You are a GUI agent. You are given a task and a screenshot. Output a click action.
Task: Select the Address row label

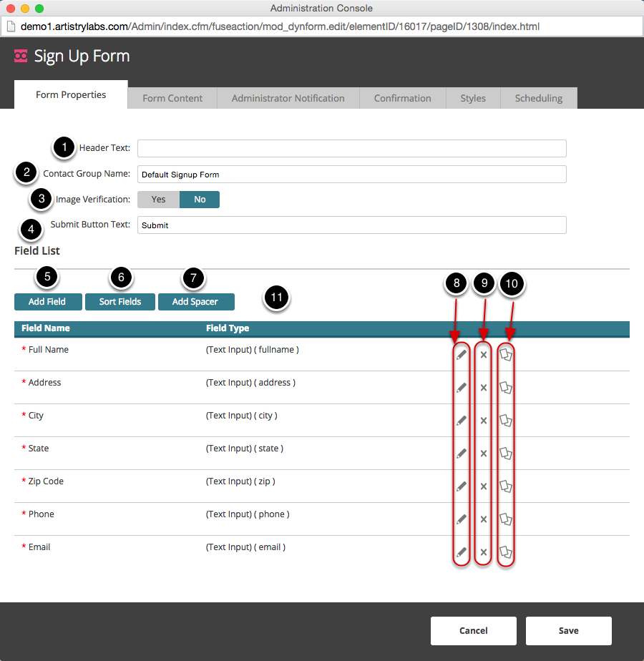tap(44, 382)
